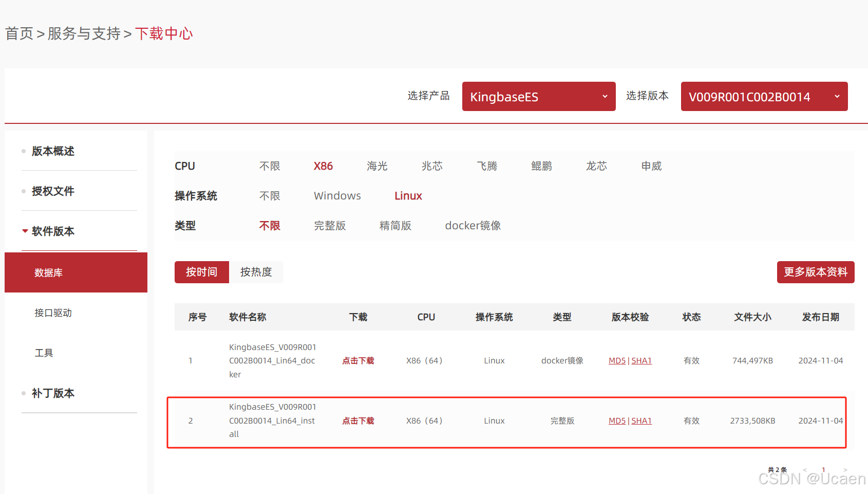Click the 744,497KB file size cell

pos(752,361)
